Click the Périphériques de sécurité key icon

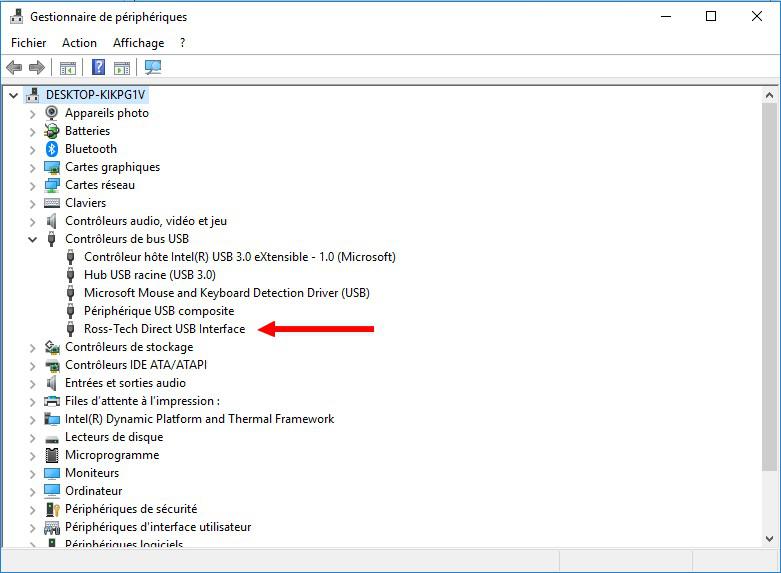coord(52,509)
